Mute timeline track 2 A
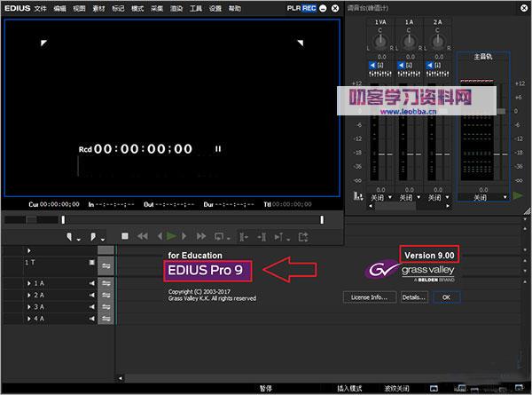The height and width of the screenshot is (395, 532). point(91,296)
